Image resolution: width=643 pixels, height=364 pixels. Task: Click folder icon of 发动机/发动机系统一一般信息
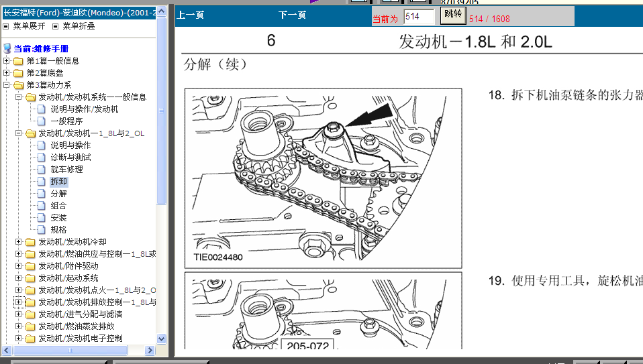[31, 97]
